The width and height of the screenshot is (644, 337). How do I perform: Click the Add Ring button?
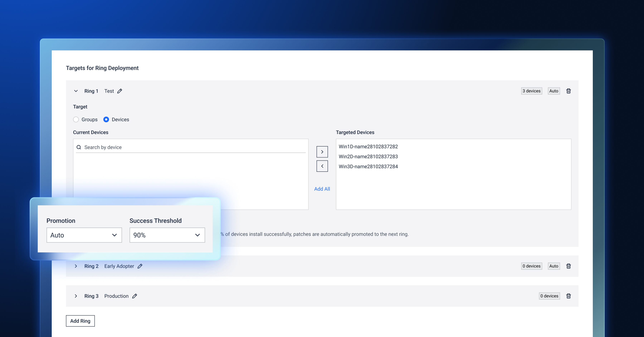click(80, 321)
